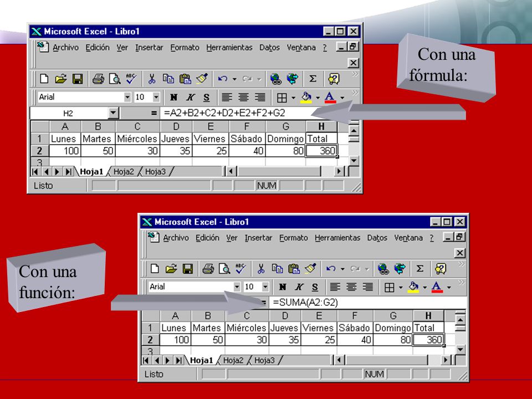532x399 pixels.
Task: Switch to Hoja3 sheet tab in bottom window
Action: coord(264,360)
